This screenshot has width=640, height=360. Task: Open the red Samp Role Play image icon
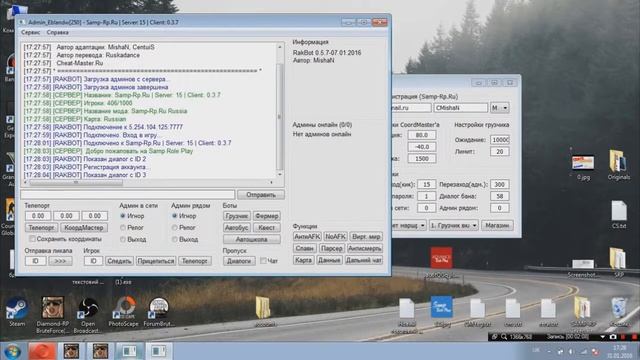[x=441, y=258]
